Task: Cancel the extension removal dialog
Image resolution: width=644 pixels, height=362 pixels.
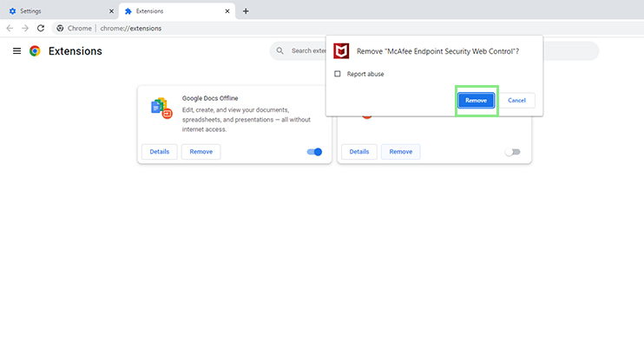Action: click(x=516, y=100)
